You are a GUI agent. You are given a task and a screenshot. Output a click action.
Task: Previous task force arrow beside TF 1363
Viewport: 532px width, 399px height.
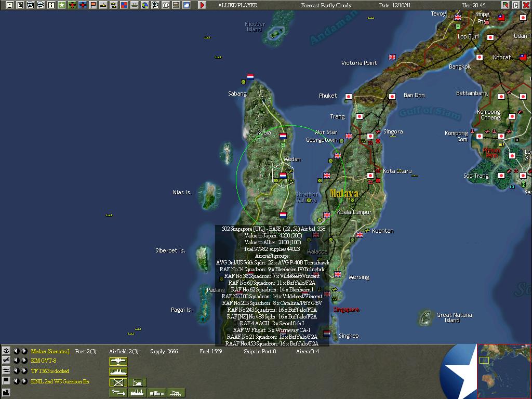(16, 371)
